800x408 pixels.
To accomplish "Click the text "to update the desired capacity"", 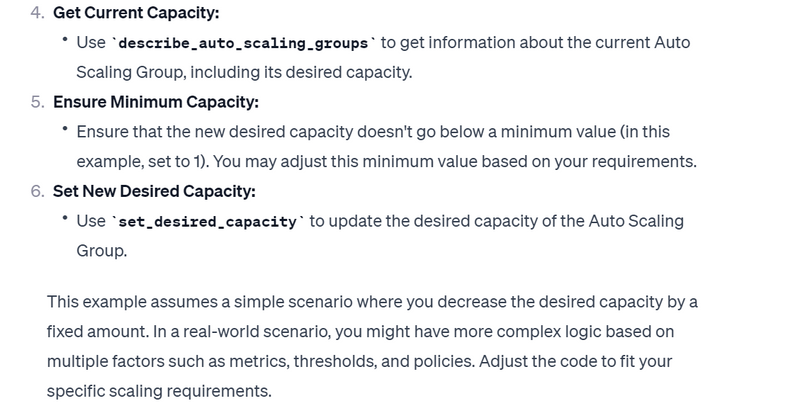I will (x=416, y=221).
